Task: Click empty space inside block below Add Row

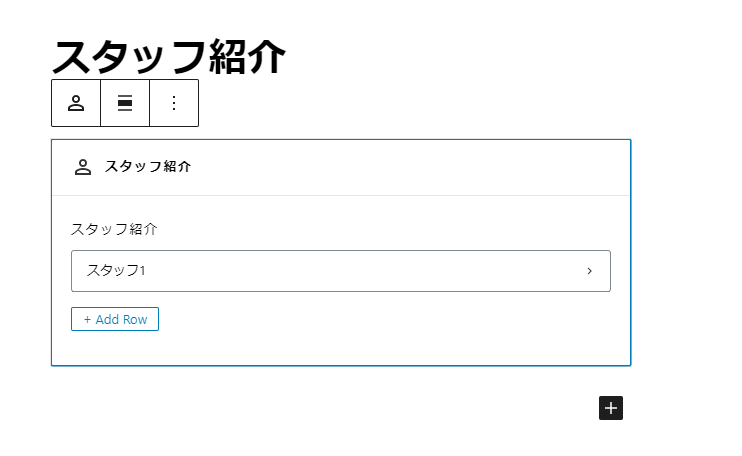Action: pos(340,348)
